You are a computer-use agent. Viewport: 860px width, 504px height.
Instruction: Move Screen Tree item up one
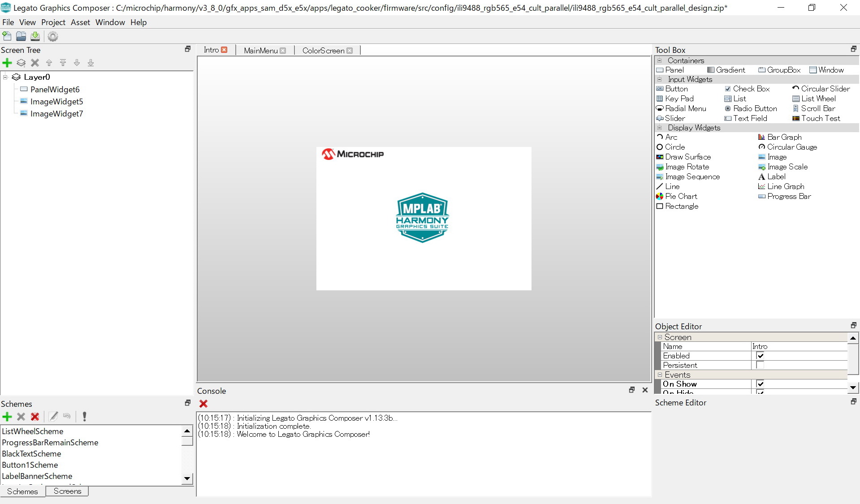pyautogui.click(x=49, y=63)
